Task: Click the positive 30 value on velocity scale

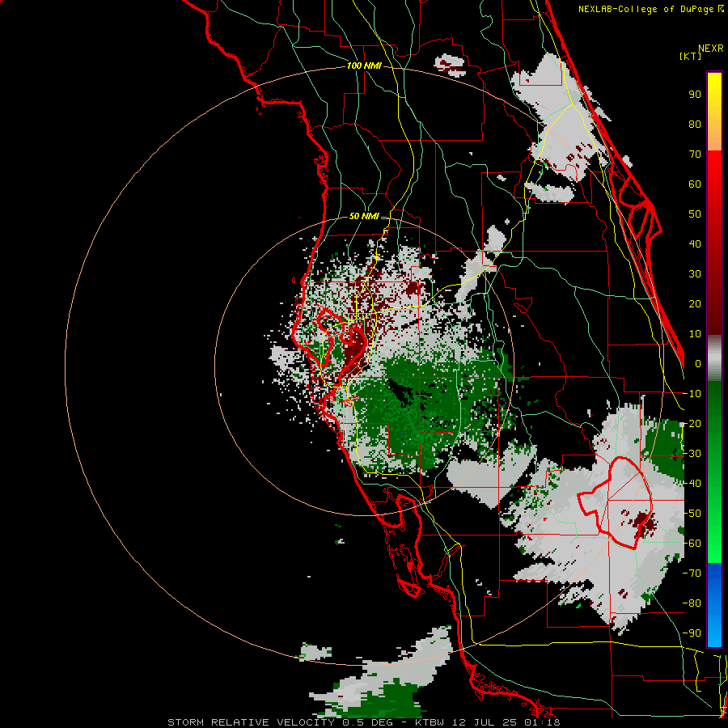Action: click(695, 274)
